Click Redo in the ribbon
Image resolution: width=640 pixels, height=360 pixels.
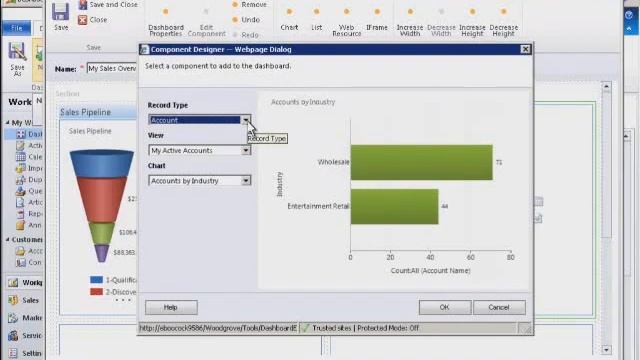245,35
